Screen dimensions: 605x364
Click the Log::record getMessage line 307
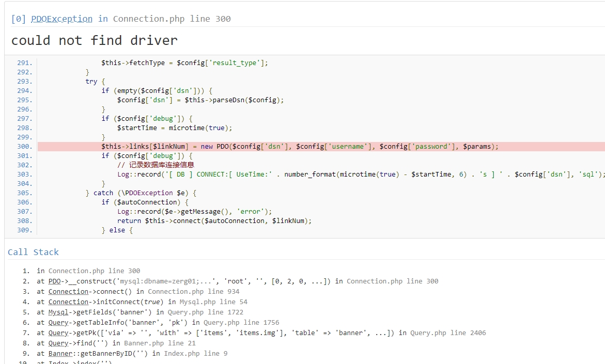click(x=194, y=212)
